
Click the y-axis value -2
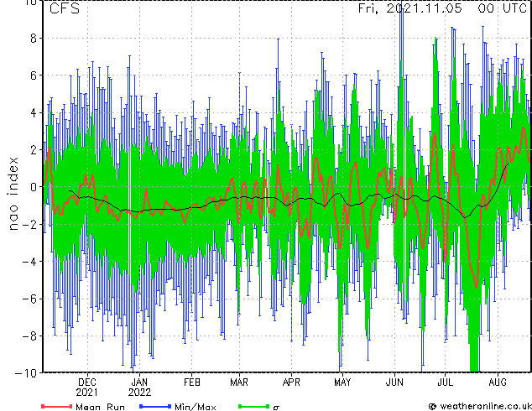coord(29,224)
